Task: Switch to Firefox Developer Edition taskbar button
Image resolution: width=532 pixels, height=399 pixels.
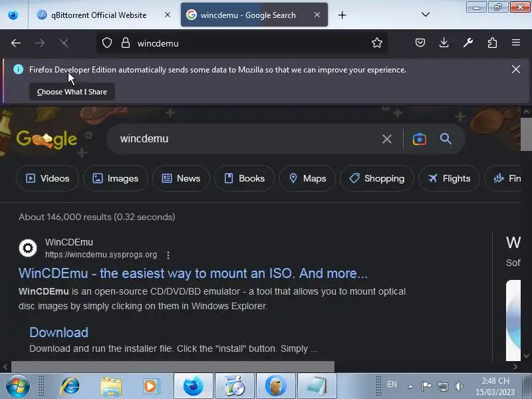Action: click(194, 386)
